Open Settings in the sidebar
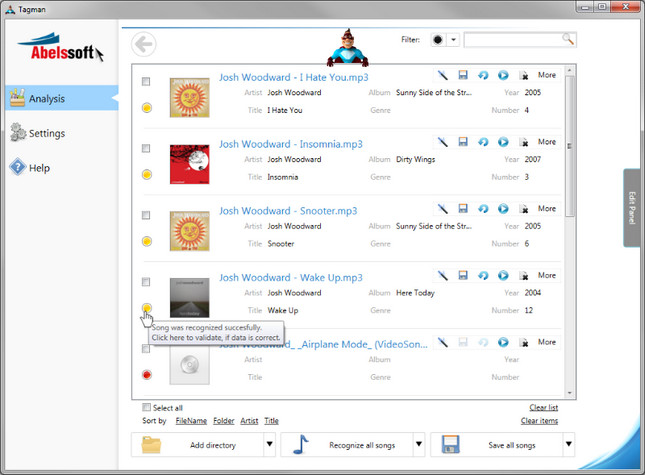 [x=47, y=133]
